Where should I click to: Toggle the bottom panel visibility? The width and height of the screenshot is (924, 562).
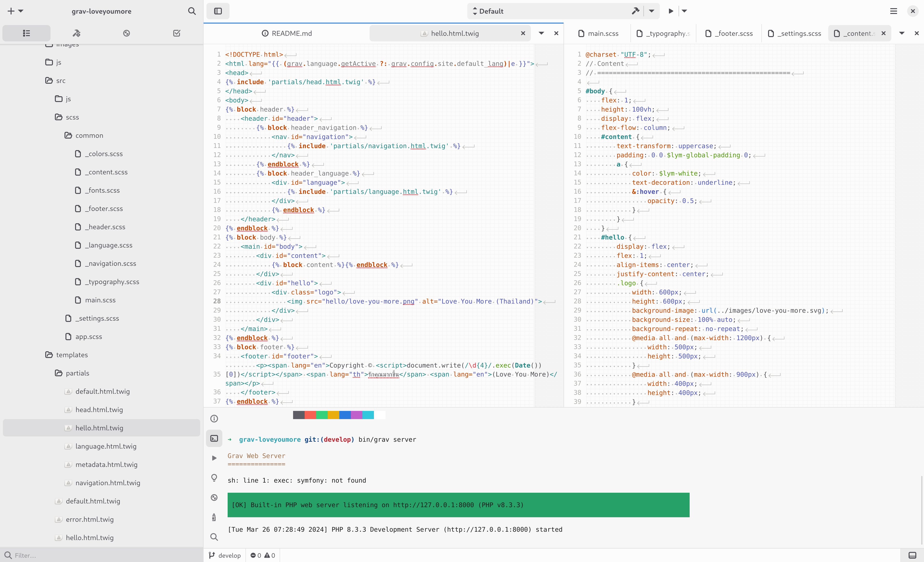pyautogui.click(x=912, y=555)
